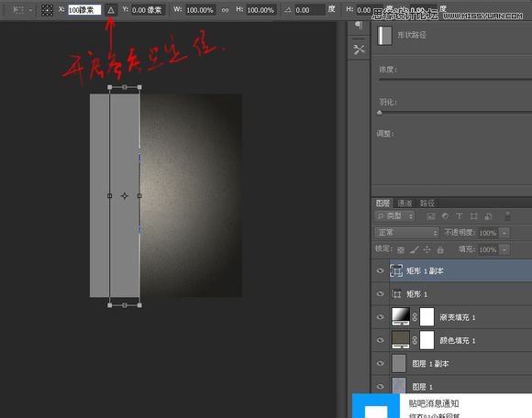Screen dimensions: 532x418
Task: Hide the 矩形 1 副本 layer
Action: tap(381, 270)
